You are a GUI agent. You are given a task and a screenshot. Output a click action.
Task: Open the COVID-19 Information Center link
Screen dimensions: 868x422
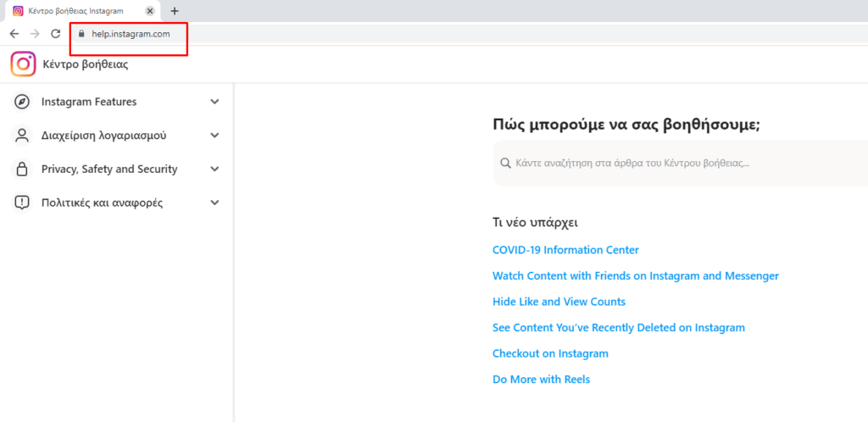[565, 250]
